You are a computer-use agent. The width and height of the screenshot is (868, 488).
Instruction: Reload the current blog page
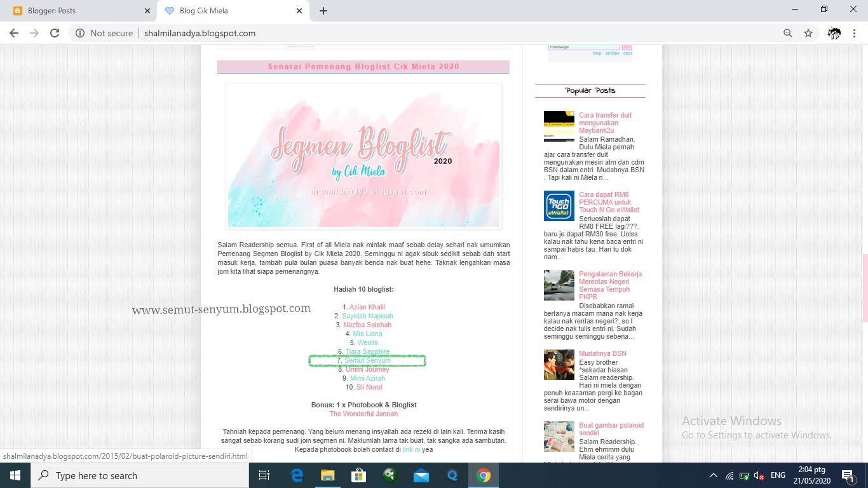[x=55, y=33]
